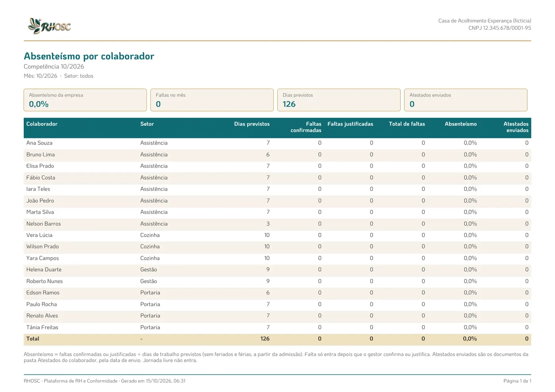Click the Faltas justificadas column header
The width and height of the screenshot is (555, 392).
pyautogui.click(x=350, y=124)
